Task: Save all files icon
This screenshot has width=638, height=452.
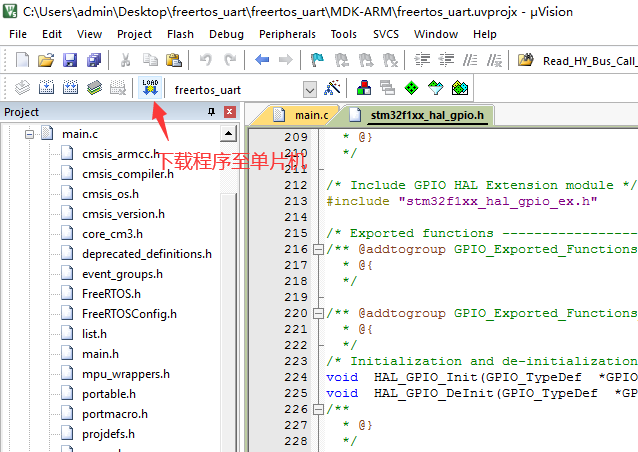Action: pyautogui.click(x=94, y=60)
